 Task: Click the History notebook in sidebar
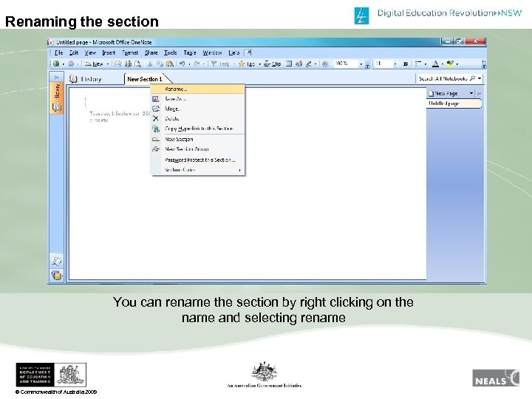click(57, 98)
